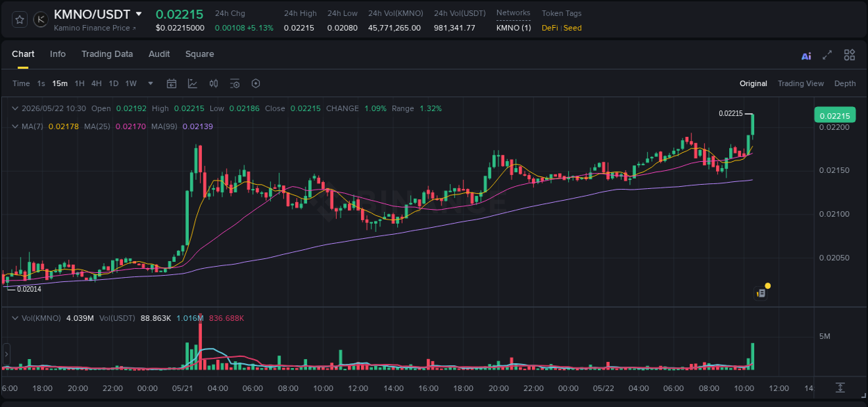Select the 1H interval
The height and width of the screenshot is (407, 868).
coord(80,83)
